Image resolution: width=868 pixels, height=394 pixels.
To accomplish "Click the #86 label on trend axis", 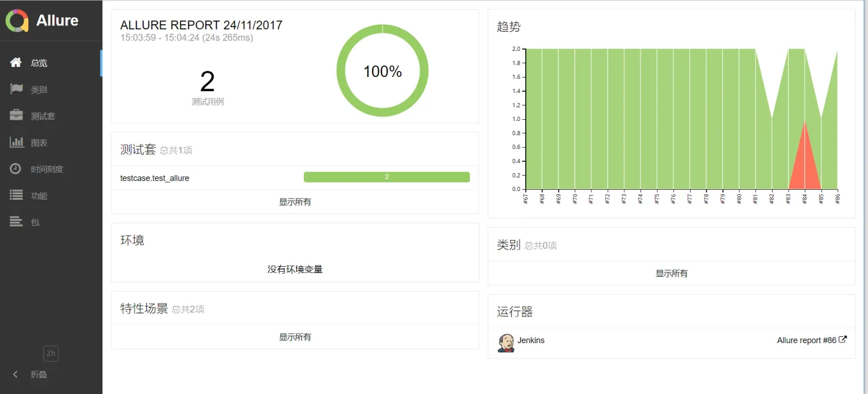I will click(838, 198).
